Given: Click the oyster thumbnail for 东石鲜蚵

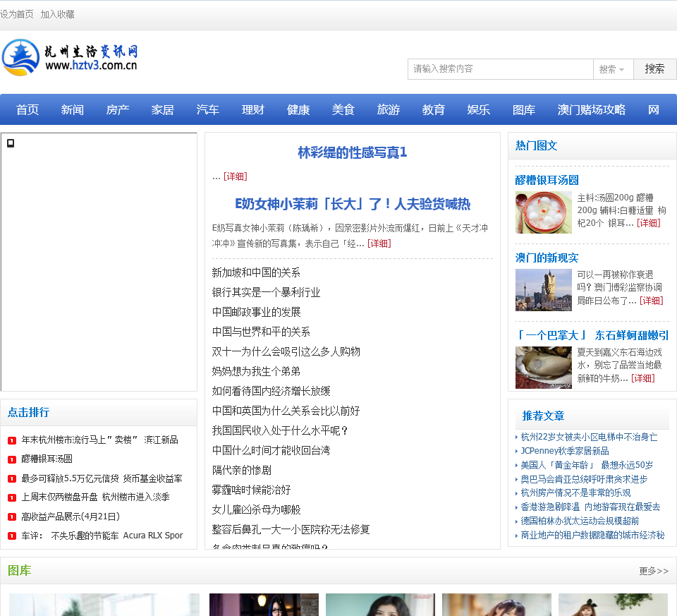Looking at the screenshot, I should [x=544, y=368].
